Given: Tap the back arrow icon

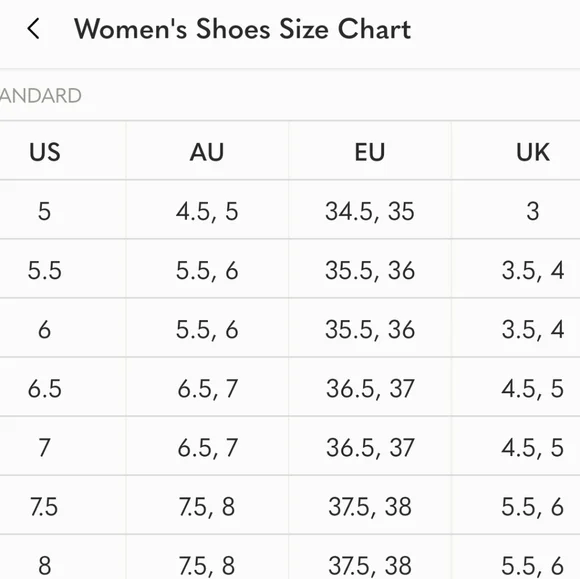Looking at the screenshot, I should point(33,29).
